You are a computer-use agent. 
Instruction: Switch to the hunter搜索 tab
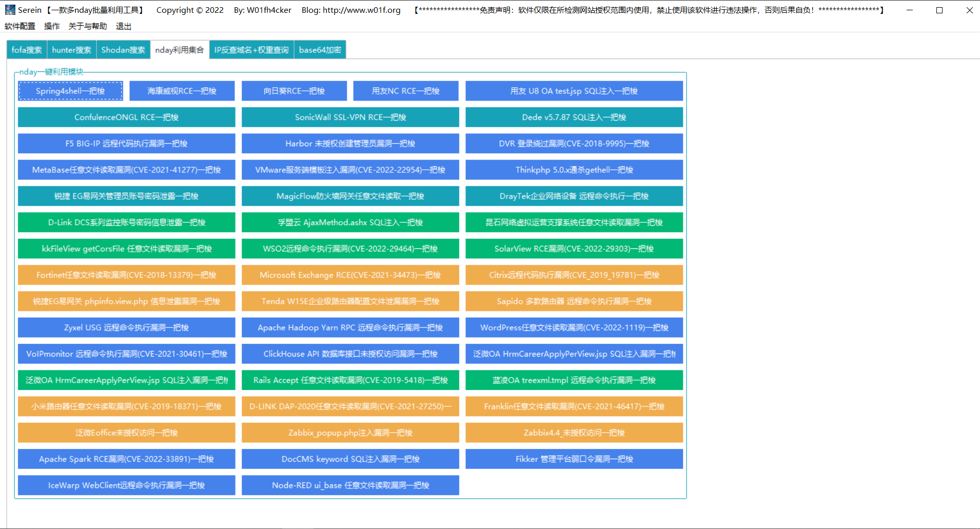tap(71, 50)
